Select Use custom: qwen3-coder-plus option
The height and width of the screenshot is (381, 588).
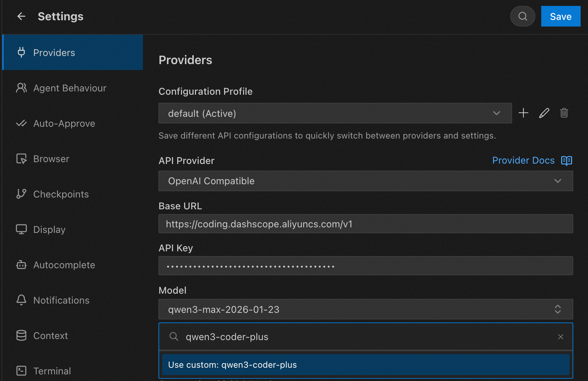pyautogui.click(x=365, y=365)
